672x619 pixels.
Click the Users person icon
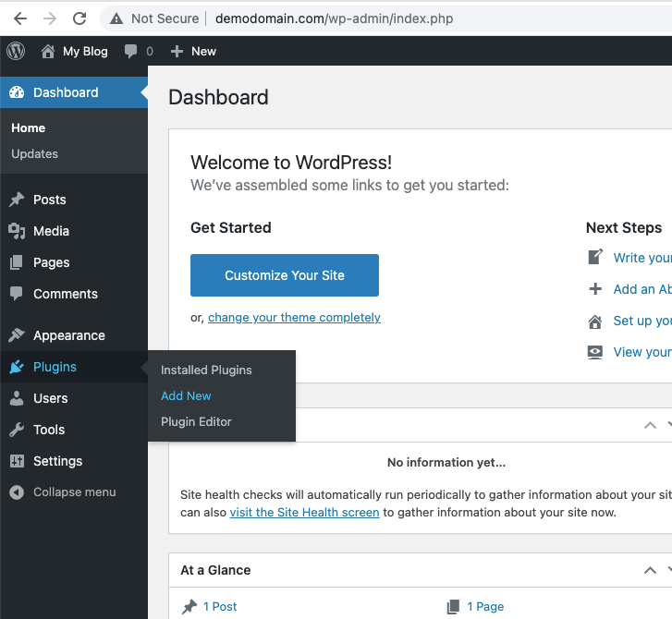point(17,398)
